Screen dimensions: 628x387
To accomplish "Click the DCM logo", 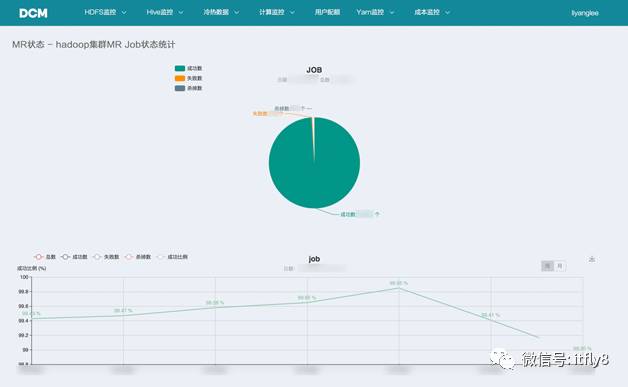I will 33,13.
